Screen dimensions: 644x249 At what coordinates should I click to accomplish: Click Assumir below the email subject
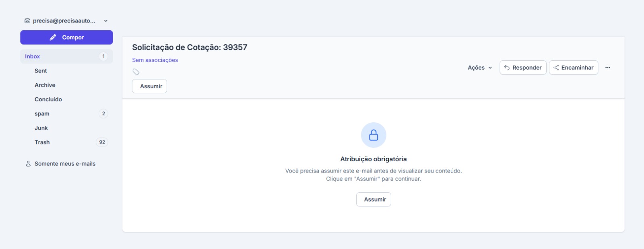(149, 86)
